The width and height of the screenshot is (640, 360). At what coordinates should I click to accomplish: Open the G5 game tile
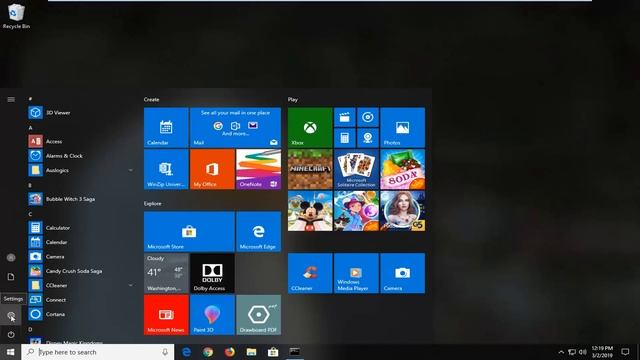[402, 211]
